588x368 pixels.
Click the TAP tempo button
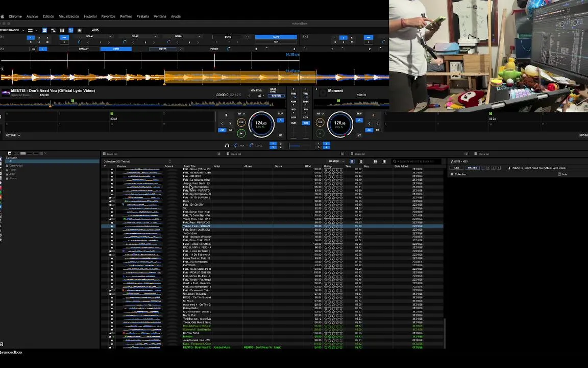point(276,42)
